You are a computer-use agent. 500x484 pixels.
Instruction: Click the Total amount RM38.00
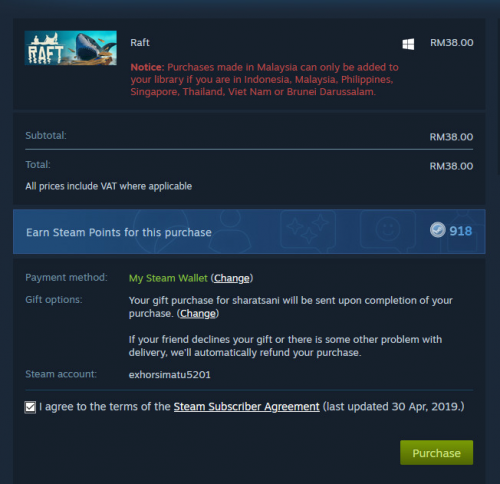click(451, 166)
